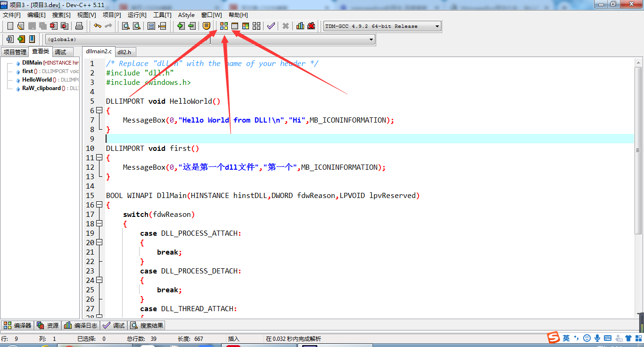Open the 编译日志 bottom panel tab
Image resolution: width=644 pixels, height=347 pixels.
coord(81,325)
